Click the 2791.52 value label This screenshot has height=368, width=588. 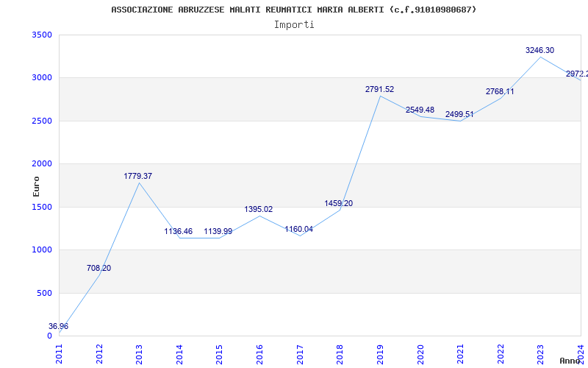pyautogui.click(x=379, y=89)
